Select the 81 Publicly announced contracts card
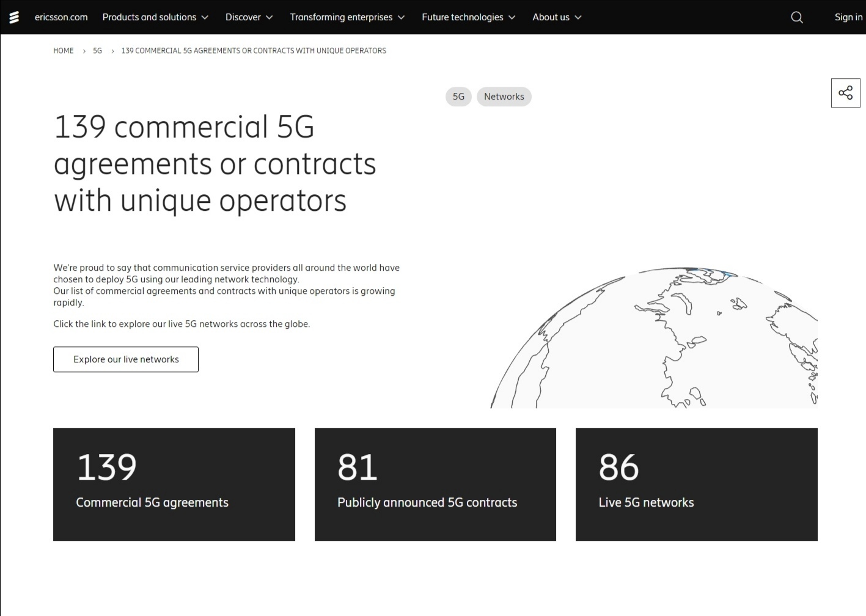This screenshot has width=866, height=616. [435, 484]
